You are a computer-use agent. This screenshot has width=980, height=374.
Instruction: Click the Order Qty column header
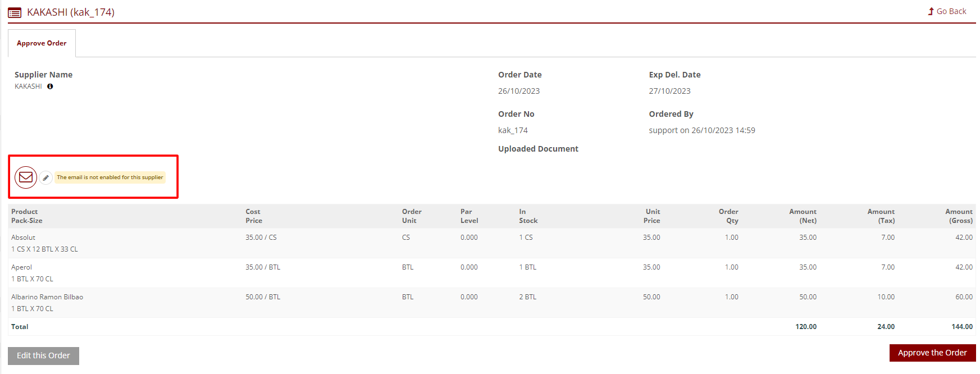point(728,216)
